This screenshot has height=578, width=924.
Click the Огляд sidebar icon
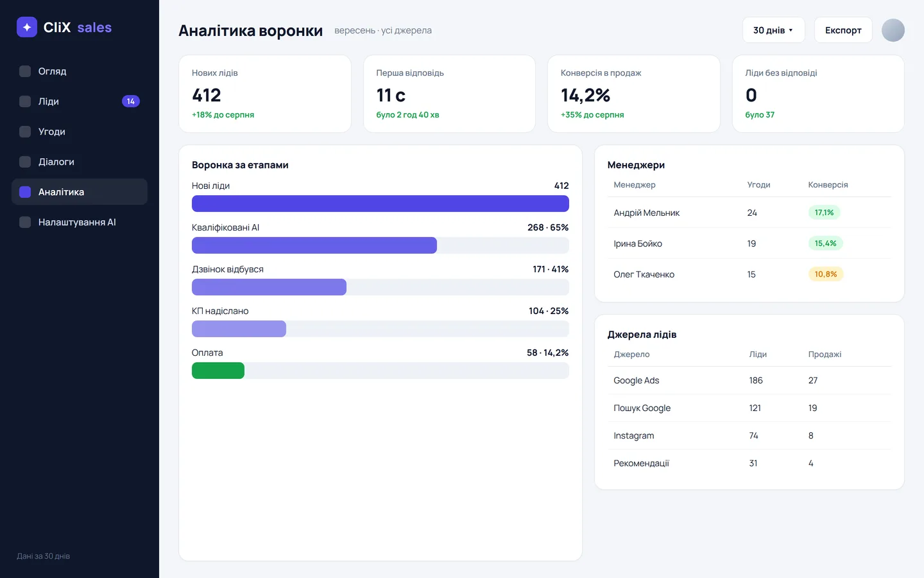[x=25, y=71]
